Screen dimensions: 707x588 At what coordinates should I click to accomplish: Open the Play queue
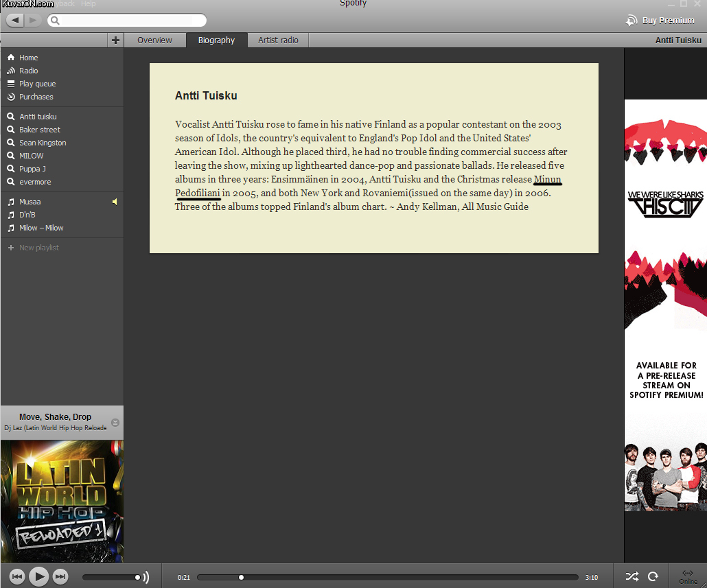click(x=37, y=84)
